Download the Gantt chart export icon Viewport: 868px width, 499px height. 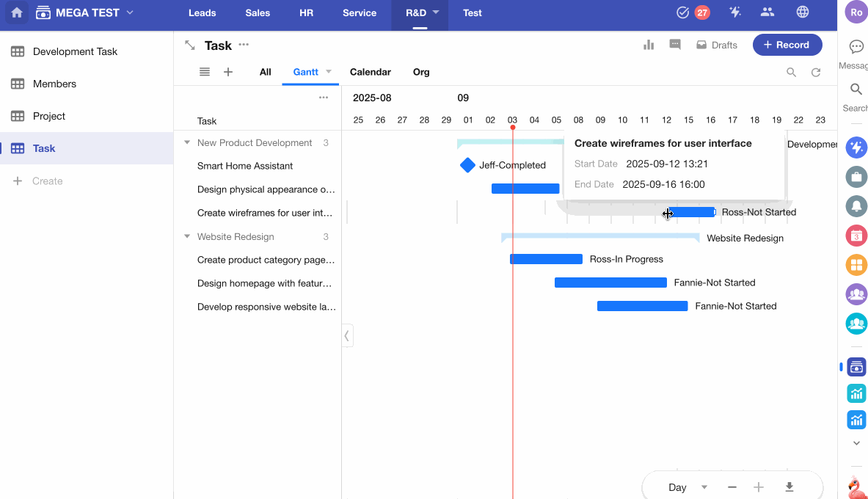tap(789, 487)
